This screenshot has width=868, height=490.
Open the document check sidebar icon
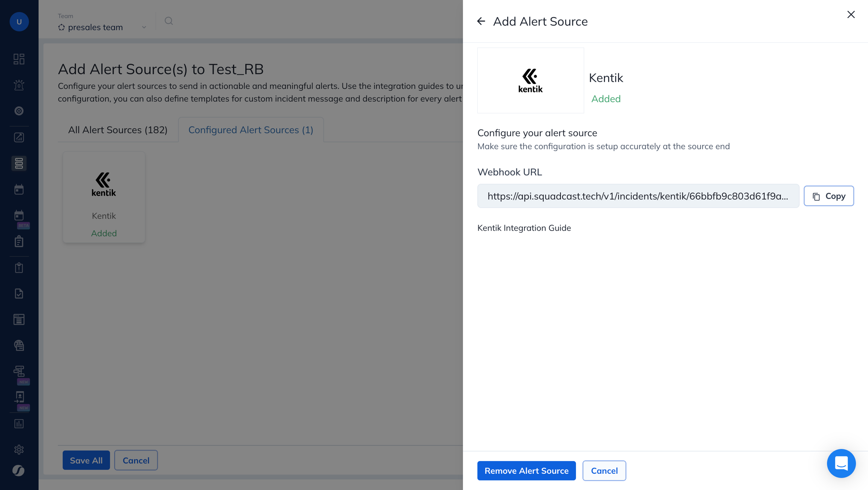19,294
